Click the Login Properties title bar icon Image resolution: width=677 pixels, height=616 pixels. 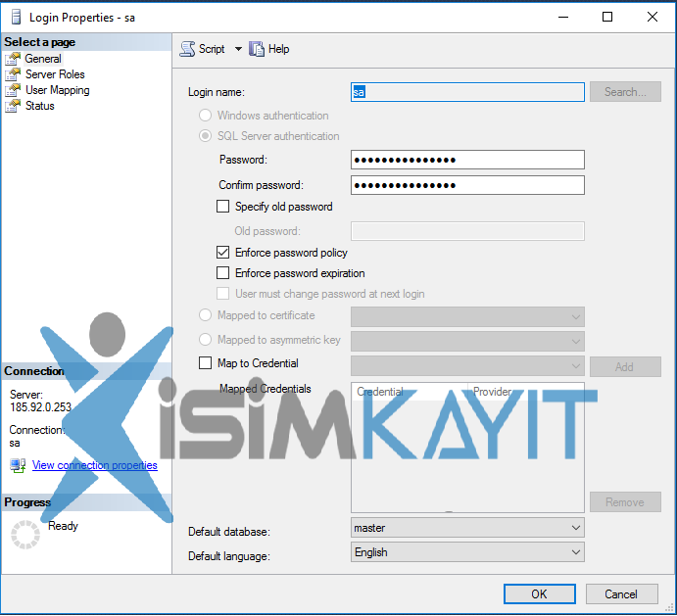(x=16, y=18)
